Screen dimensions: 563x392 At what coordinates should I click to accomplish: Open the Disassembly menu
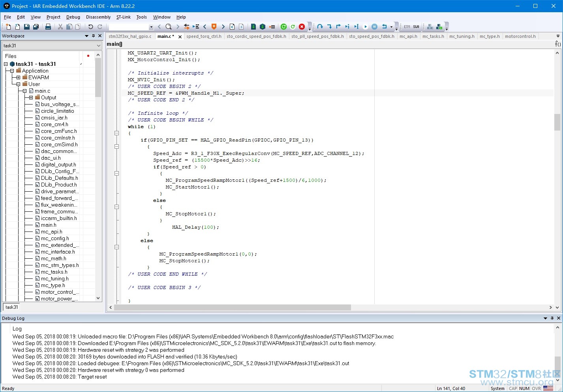[x=98, y=17]
